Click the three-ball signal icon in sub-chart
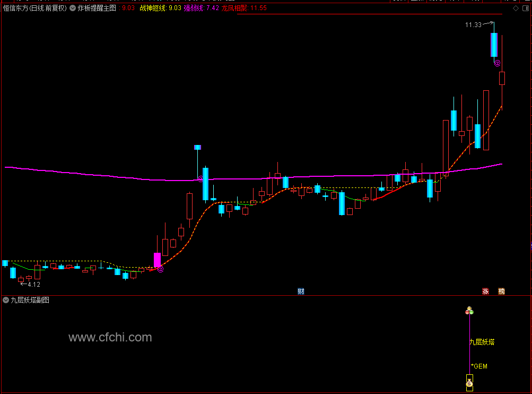Image resolution: width=532 pixels, height=394 pixels. 469,311
